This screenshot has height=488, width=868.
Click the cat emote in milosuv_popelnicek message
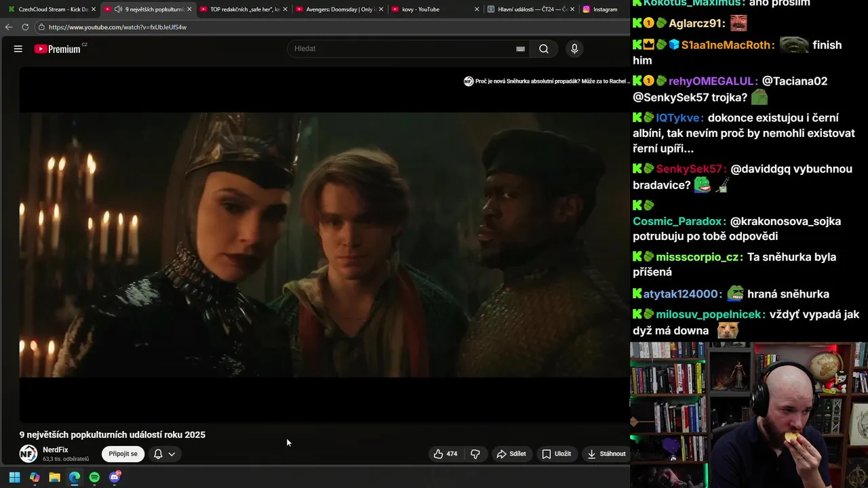click(728, 331)
